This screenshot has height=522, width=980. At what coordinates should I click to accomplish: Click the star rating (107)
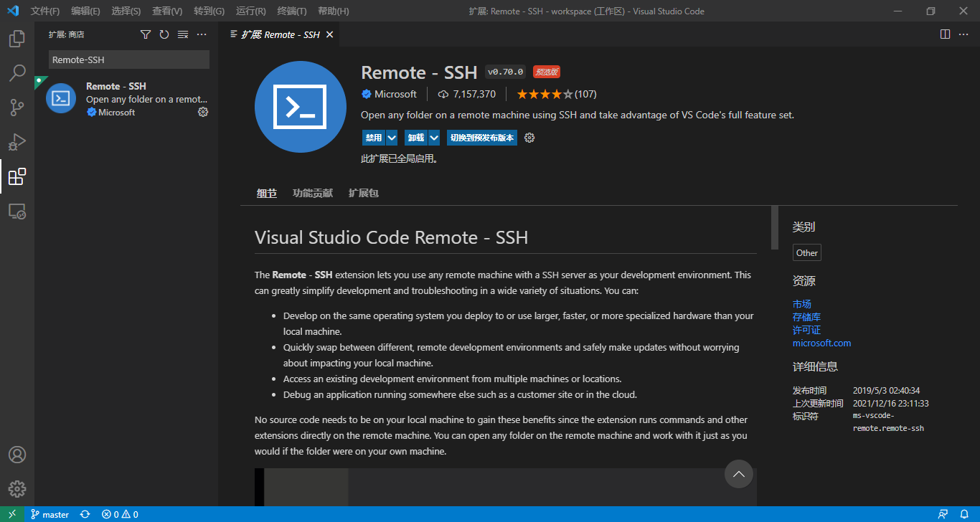click(x=556, y=94)
